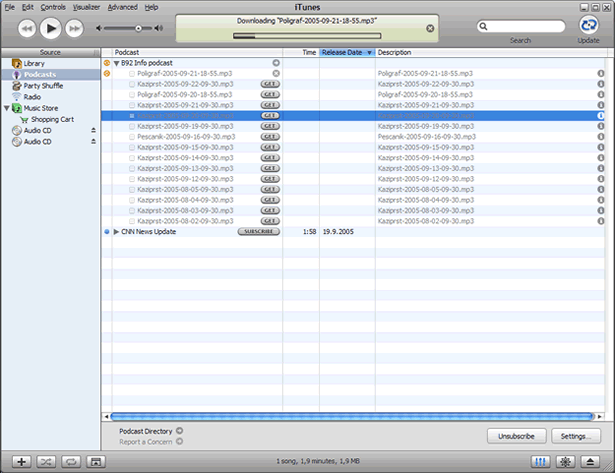Check the box for Kaziprst-2005-09-15-09-30.mp3
Screen dimensions: 615x473
click(x=132, y=147)
